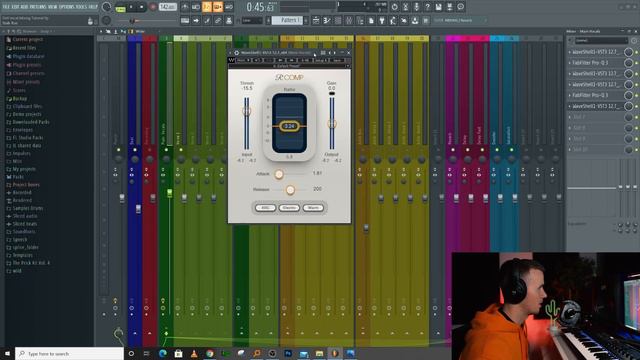Open the Playlist view icon

coord(316,20)
